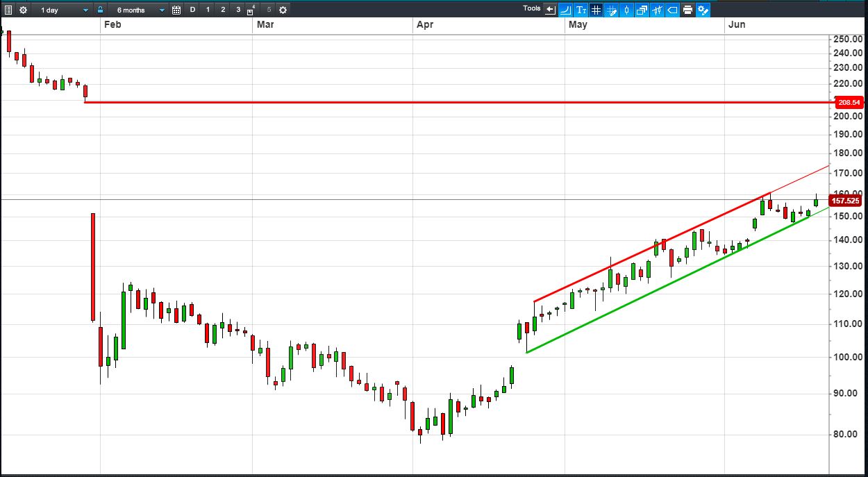Open the data list icon in the toolbar
Image resolution: width=868 pixels, height=477 pixels.
8,10
